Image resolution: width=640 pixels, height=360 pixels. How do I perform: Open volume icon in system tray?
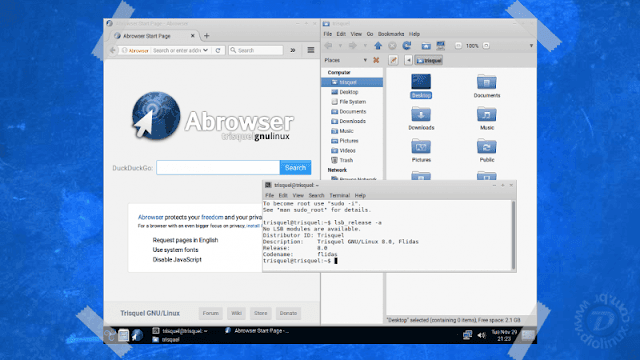(482, 335)
